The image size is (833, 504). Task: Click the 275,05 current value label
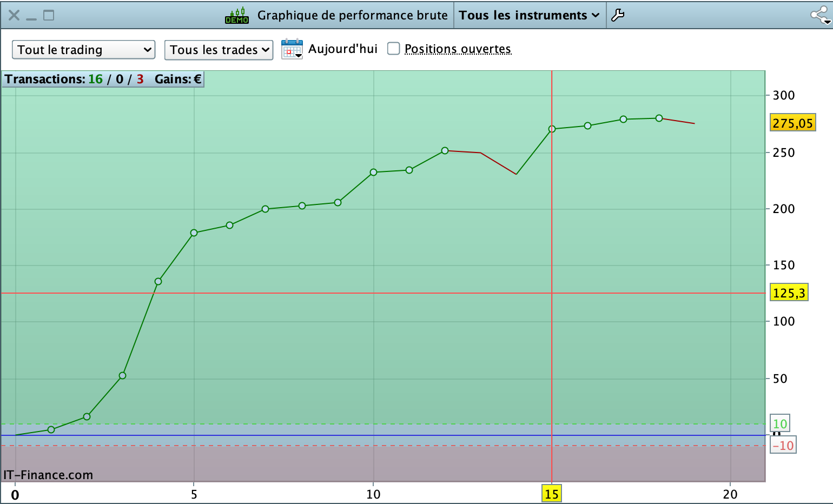792,123
